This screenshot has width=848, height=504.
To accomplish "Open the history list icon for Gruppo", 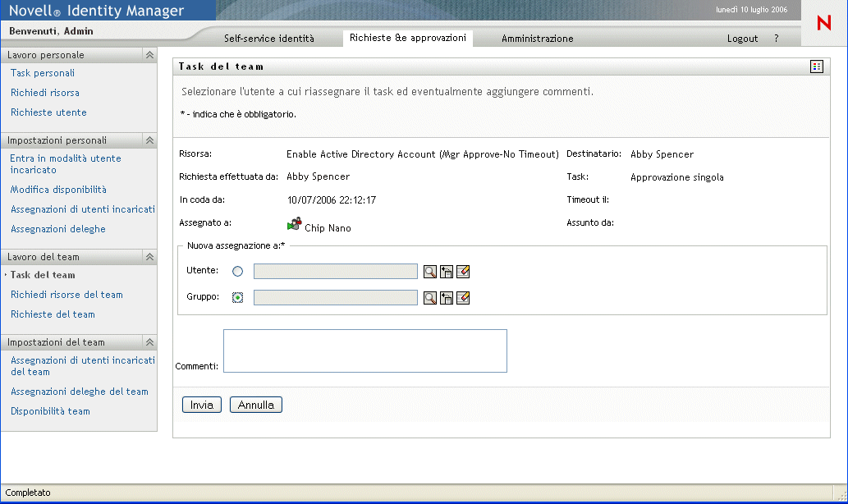I will click(x=447, y=297).
